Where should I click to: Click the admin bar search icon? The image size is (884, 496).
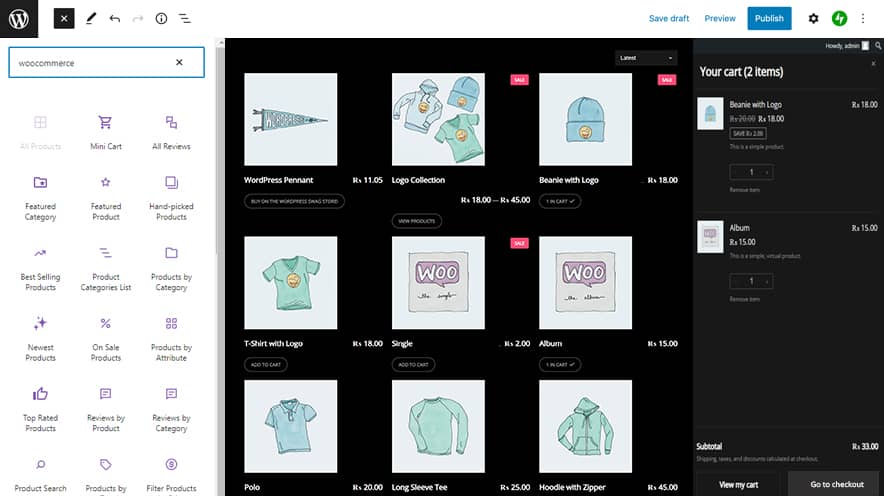(x=878, y=46)
